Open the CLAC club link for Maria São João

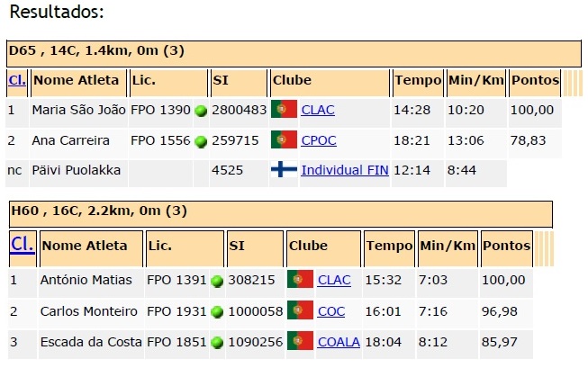point(318,111)
